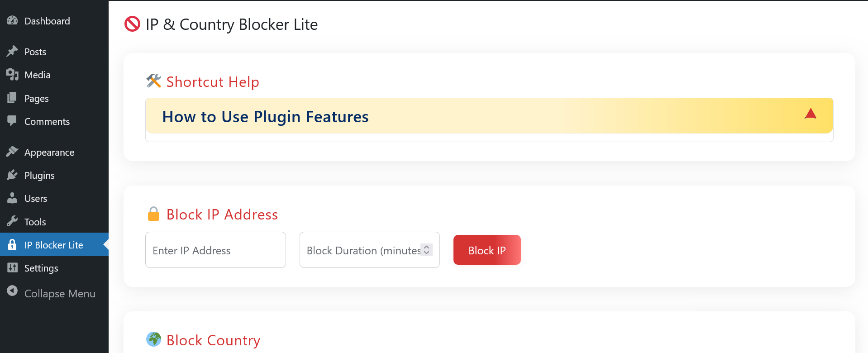
Task: Click the Dashboard gauge icon
Action: tap(12, 21)
